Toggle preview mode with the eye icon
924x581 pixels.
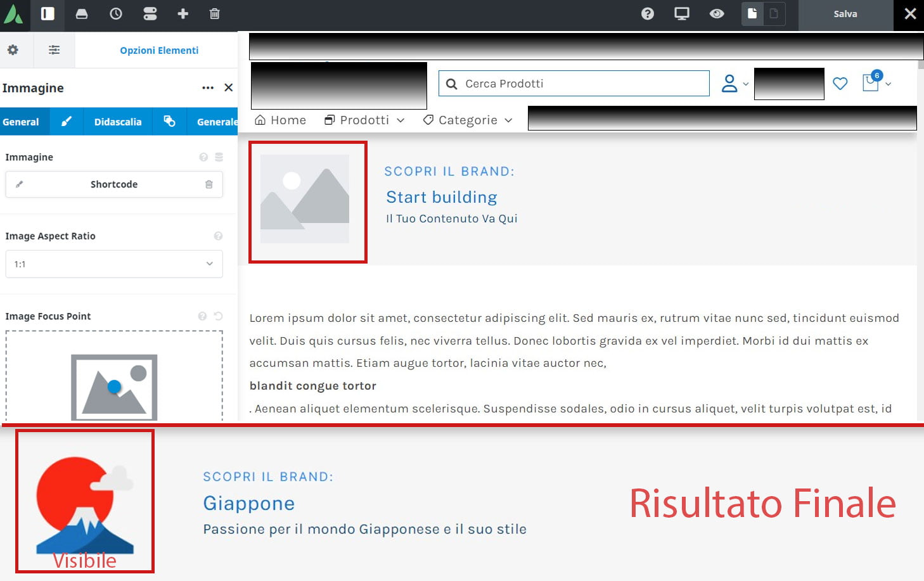[x=717, y=13]
